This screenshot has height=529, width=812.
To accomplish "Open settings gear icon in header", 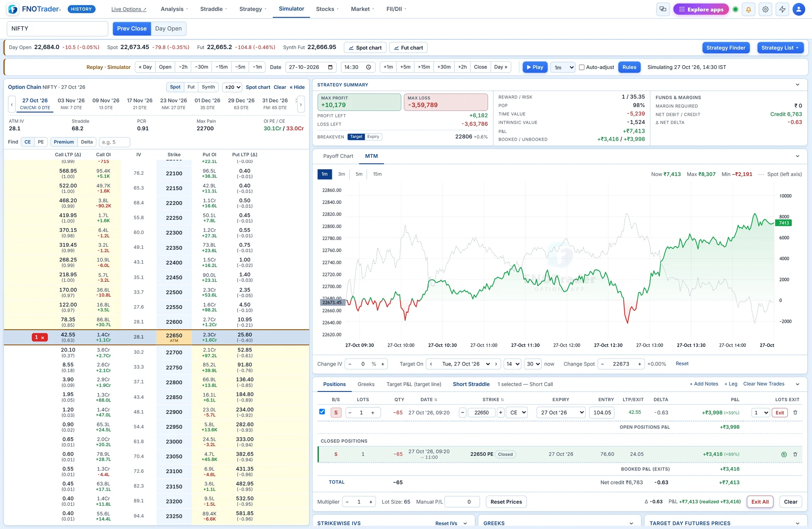I will pyautogui.click(x=765, y=9).
